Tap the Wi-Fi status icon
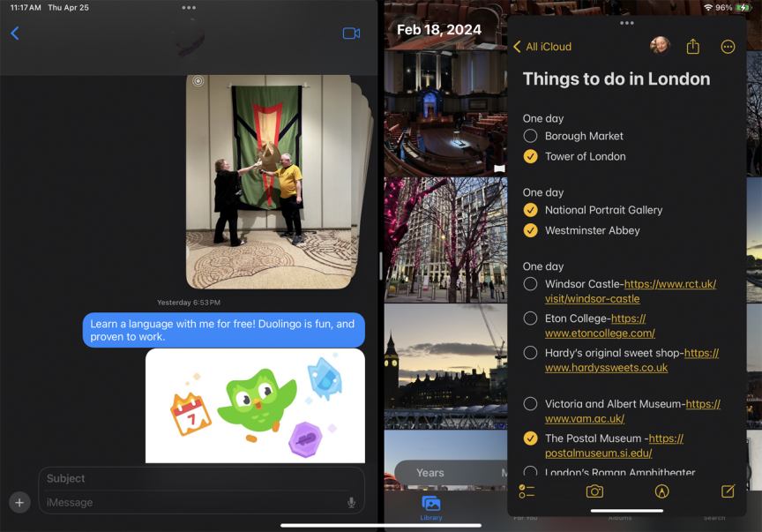The height and width of the screenshot is (532, 762). click(x=708, y=8)
